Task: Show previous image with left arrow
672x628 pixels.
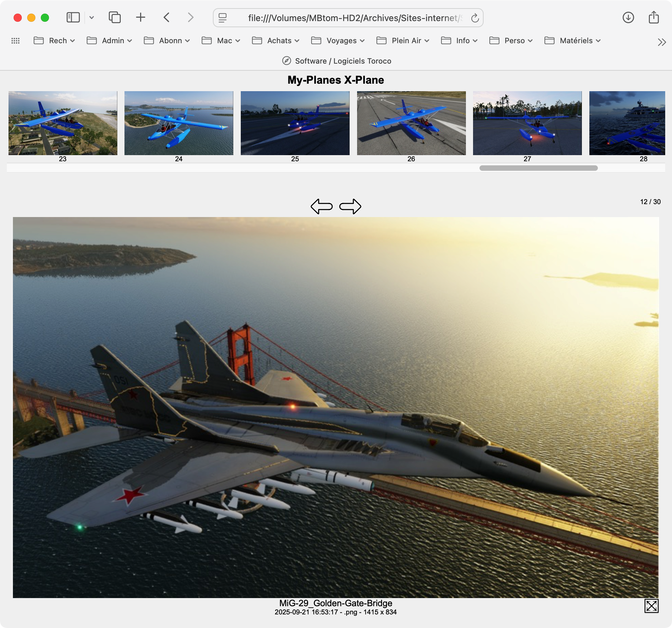Action: pos(321,206)
